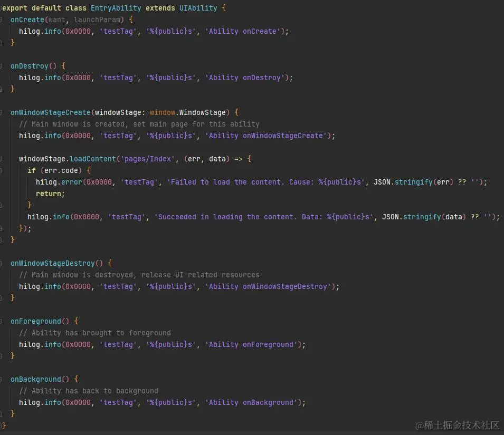Click JSON.stringify(data) expression

point(424,217)
